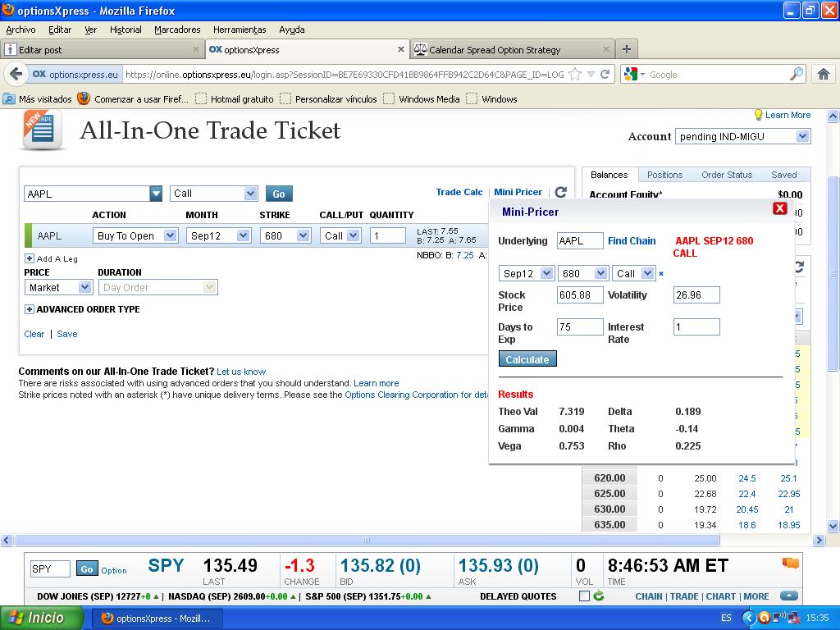The image size is (840, 630).
Task: Click Firefox back arrow button
Action: click(16, 74)
